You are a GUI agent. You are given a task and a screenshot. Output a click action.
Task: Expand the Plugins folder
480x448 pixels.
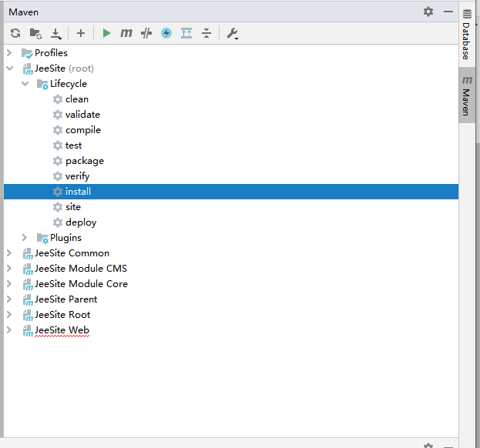[x=25, y=238]
